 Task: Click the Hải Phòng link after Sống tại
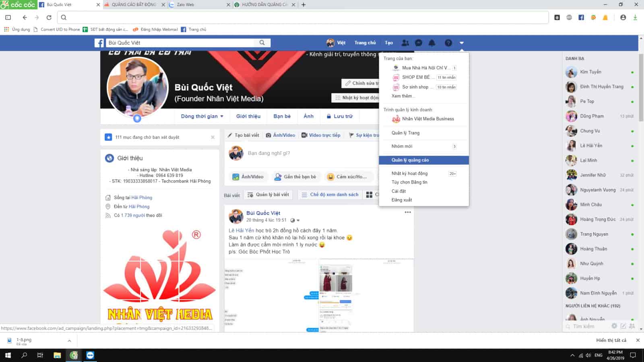pos(142,197)
